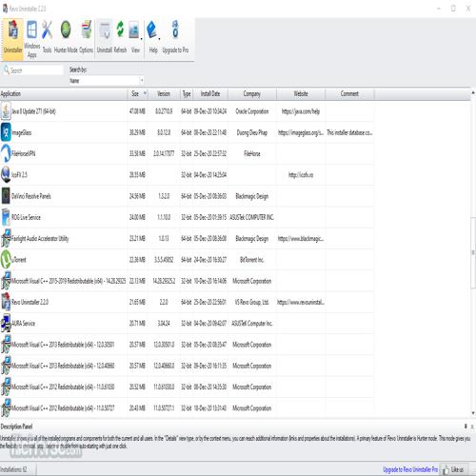Click the 47.08 MB size cell
Screen dimensions: 476x476
[x=137, y=111]
